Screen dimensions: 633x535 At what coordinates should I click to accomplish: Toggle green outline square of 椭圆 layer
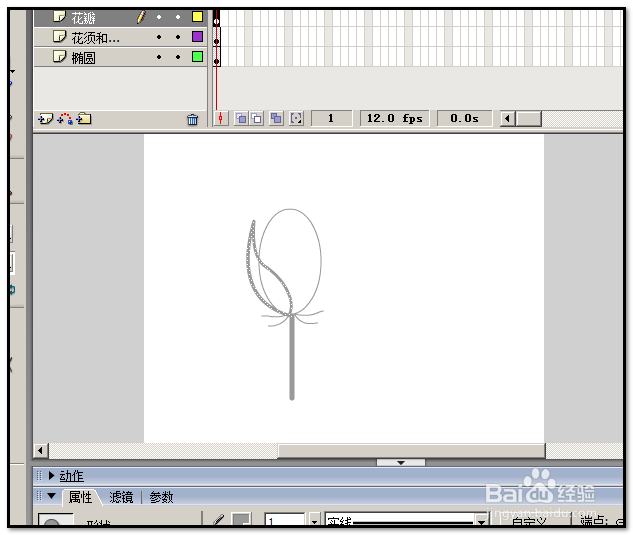coord(197,57)
